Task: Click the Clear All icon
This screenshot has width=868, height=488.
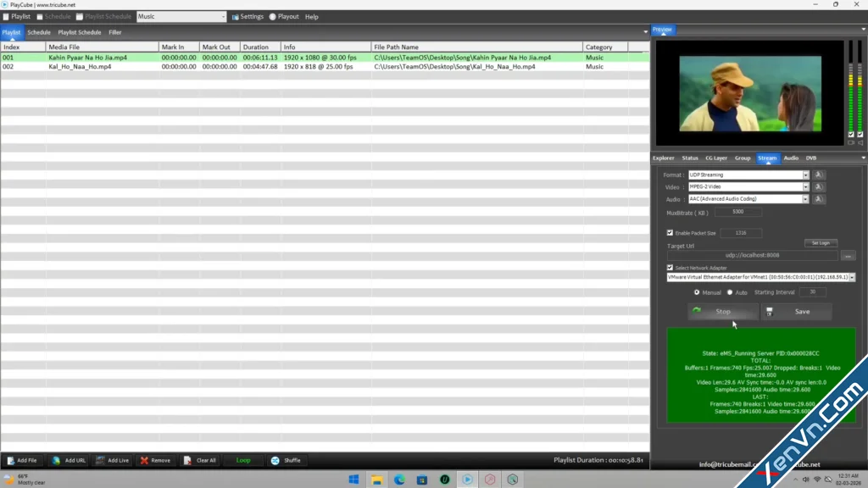Action: [x=187, y=460]
